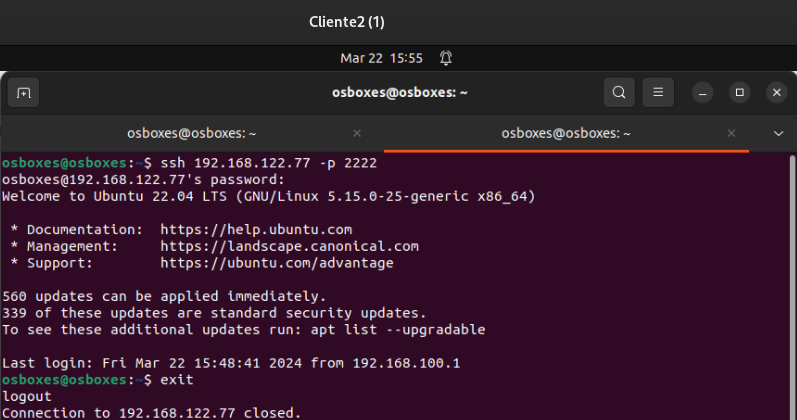Click the ssh command line text
797x420 pixels.
(x=268, y=163)
